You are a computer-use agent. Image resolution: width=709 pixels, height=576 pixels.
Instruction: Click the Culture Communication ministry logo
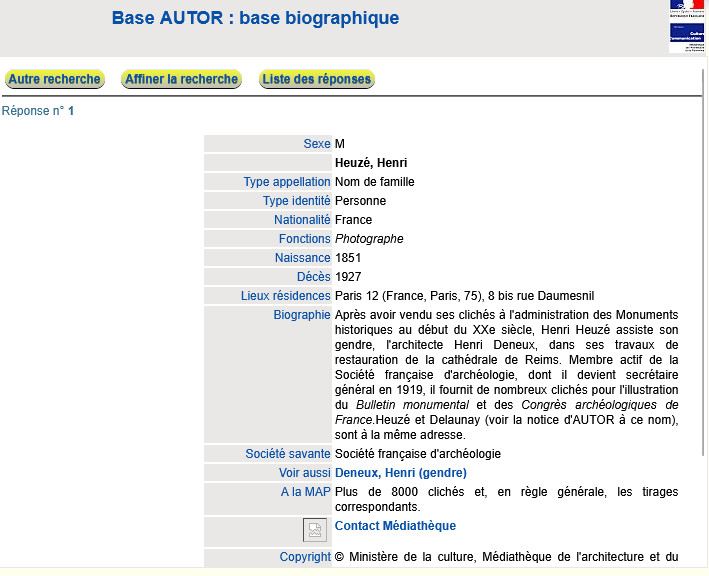(687, 38)
